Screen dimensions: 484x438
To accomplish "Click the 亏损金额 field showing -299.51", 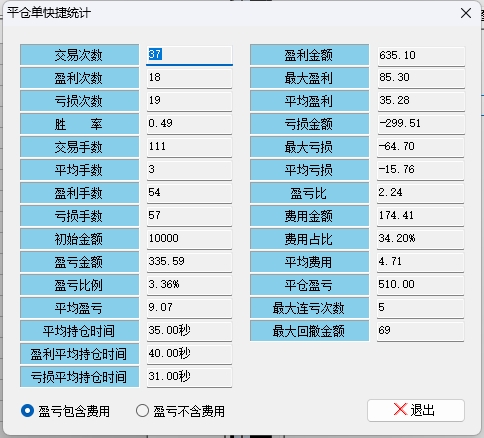I will click(421, 124).
